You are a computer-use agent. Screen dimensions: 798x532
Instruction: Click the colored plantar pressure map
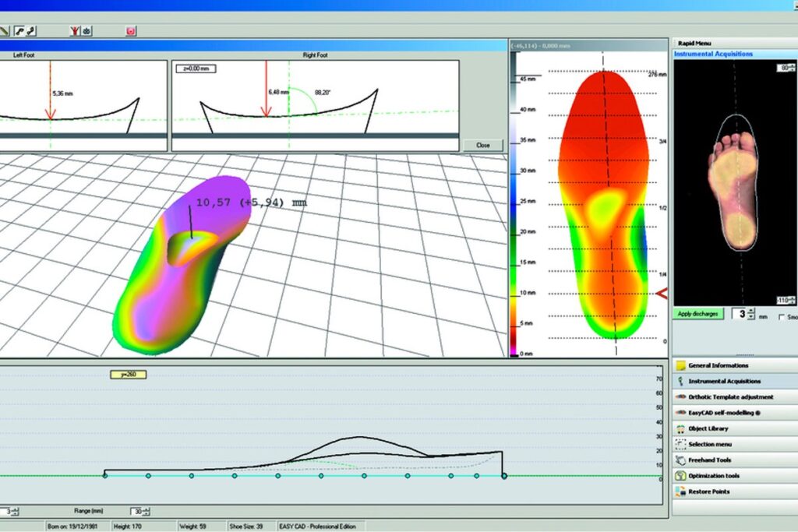click(x=604, y=204)
